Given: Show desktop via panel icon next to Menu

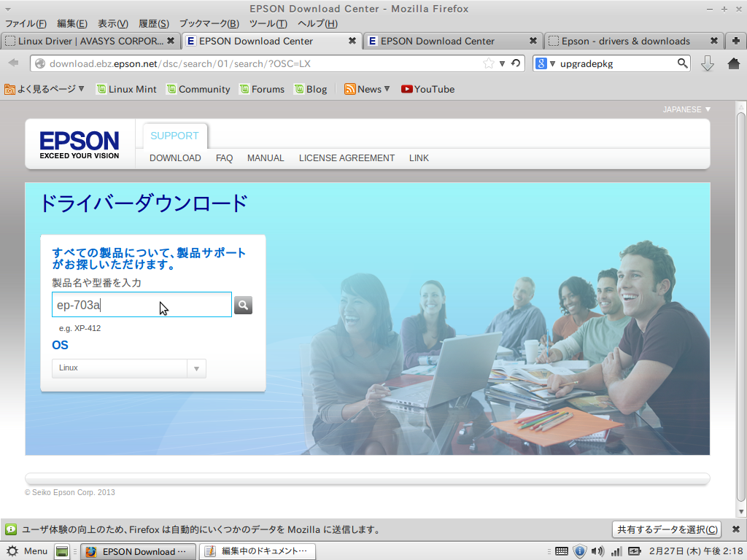Looking at the screenshot, I should [62, 551].
